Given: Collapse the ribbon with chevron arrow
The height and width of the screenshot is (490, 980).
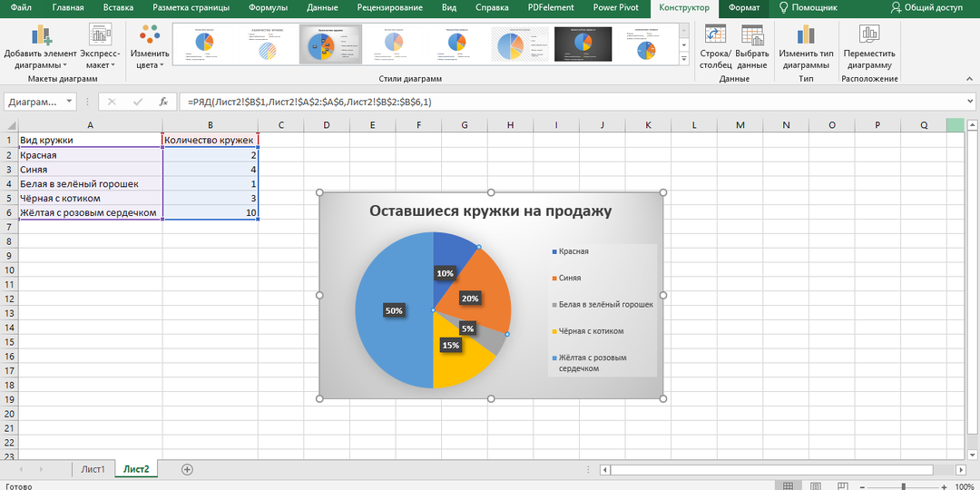Looking at the screenshot, I should (x=970, y=78).
